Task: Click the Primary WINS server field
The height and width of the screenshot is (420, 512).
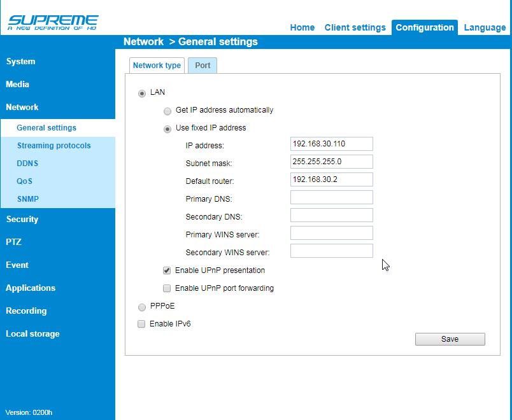Action: [331, 233]
